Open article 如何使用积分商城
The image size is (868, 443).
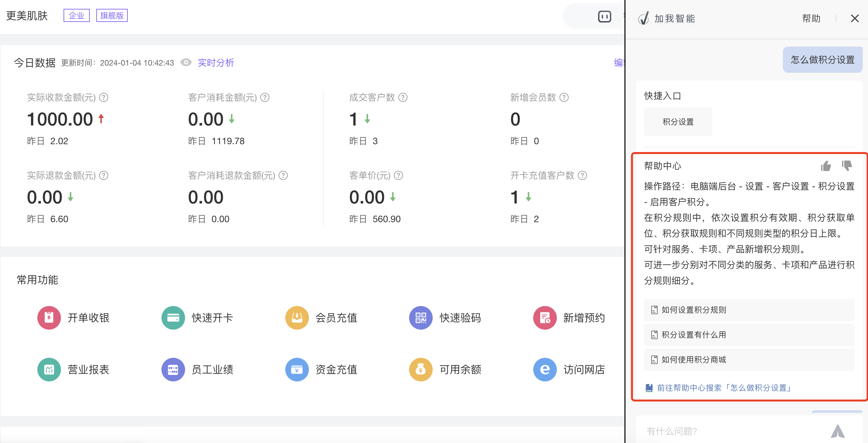[749, 360]
